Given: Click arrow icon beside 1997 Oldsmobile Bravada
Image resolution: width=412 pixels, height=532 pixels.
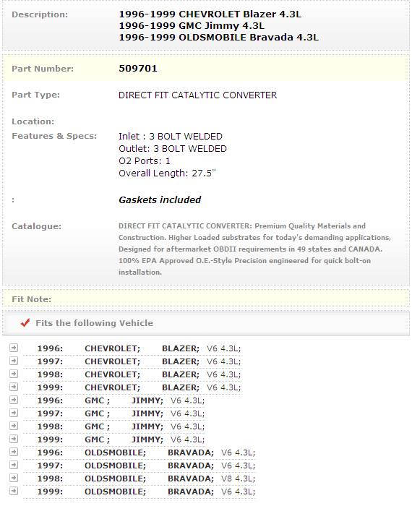Looking at the screenshot, I should pos(14,465).
